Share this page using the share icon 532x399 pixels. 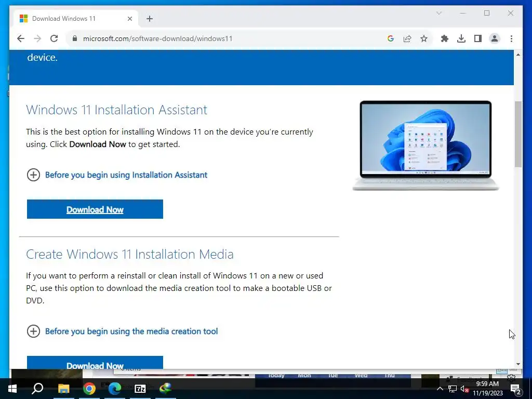[407, 38]
